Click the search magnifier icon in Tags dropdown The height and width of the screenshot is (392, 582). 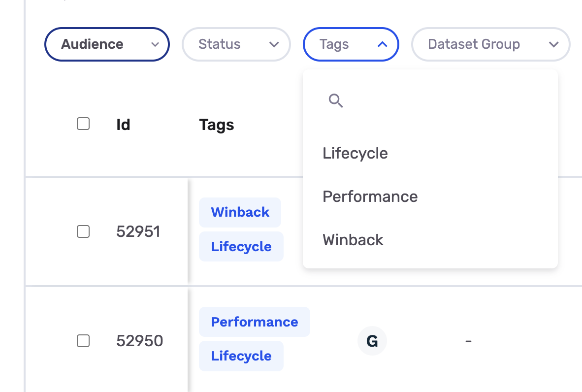pos(336,101)
